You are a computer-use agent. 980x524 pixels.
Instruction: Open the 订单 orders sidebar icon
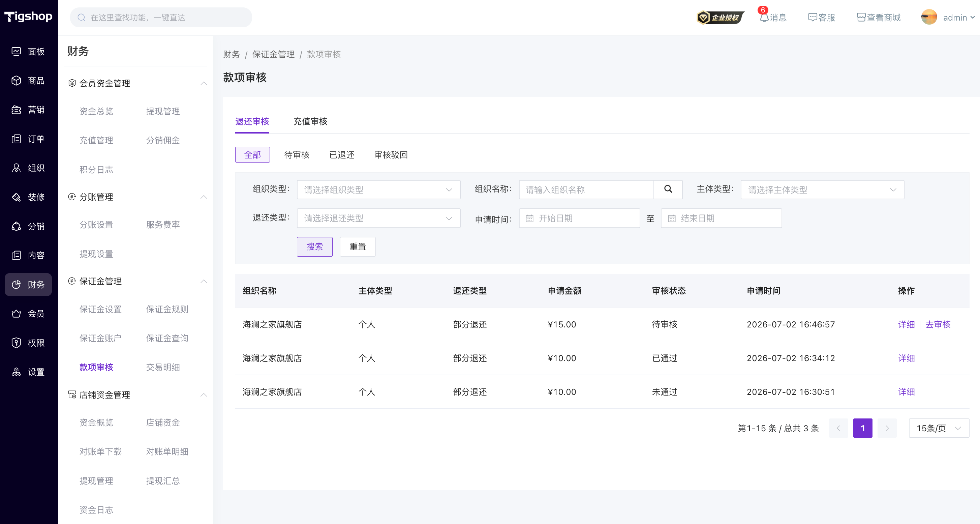16,139
